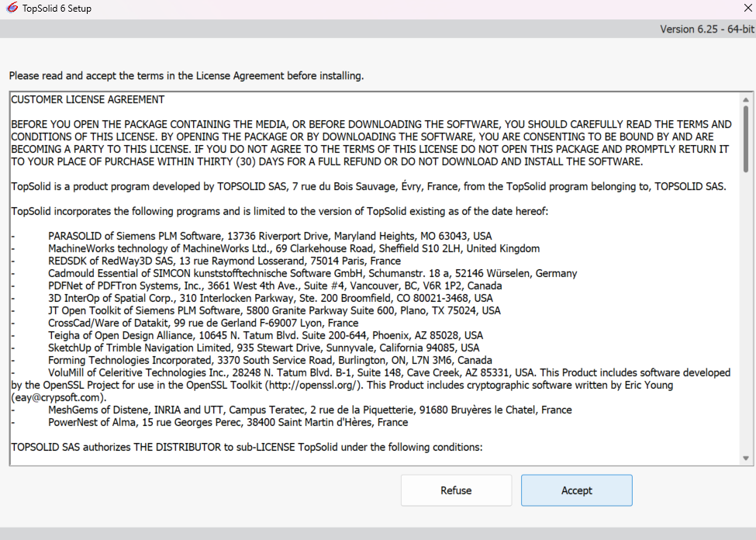Click the 'eay@crypsoft.com' email text
This screenshot has width=756, height=540.
[x=58, y=398]
